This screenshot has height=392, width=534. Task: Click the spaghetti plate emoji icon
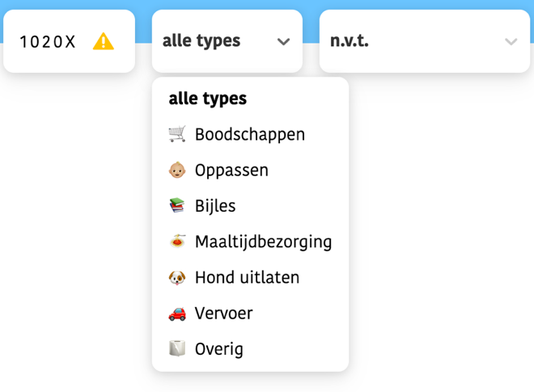tap(177, 241)
